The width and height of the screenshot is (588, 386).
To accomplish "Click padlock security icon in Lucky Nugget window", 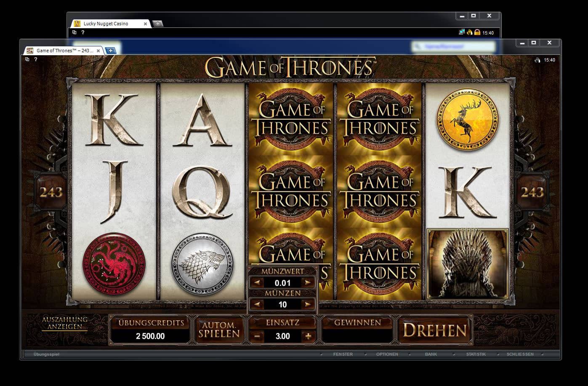I will point(477,32).
